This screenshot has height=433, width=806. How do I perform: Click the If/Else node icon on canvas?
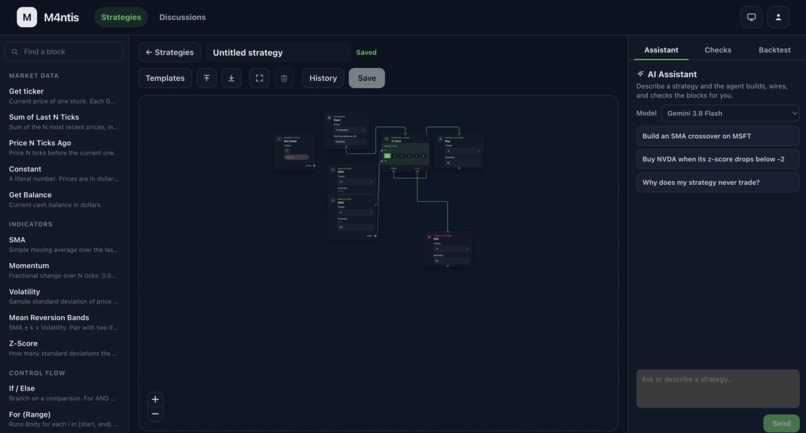click(x=387, y=139)
